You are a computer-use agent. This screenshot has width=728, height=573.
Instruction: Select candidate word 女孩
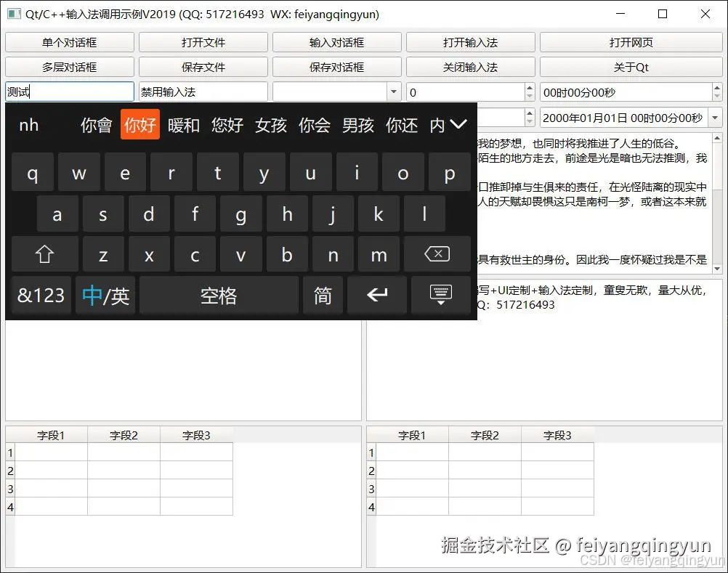point(271,125)
